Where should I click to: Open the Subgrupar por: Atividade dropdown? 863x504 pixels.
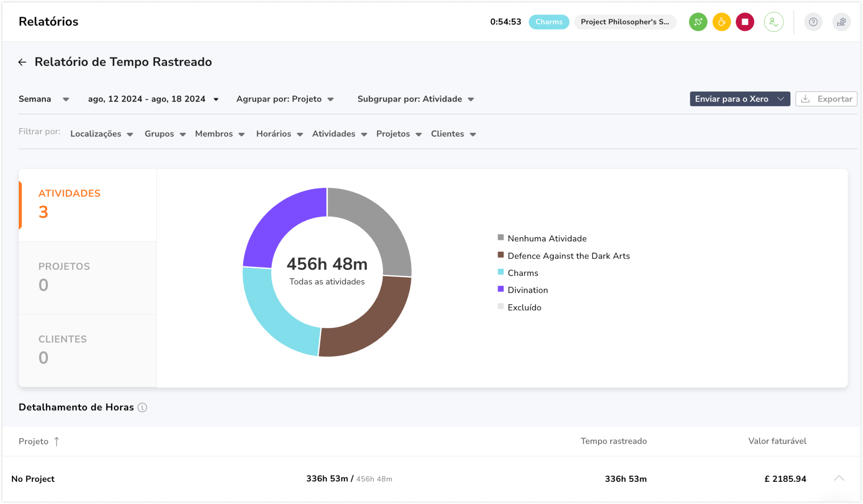415,99
